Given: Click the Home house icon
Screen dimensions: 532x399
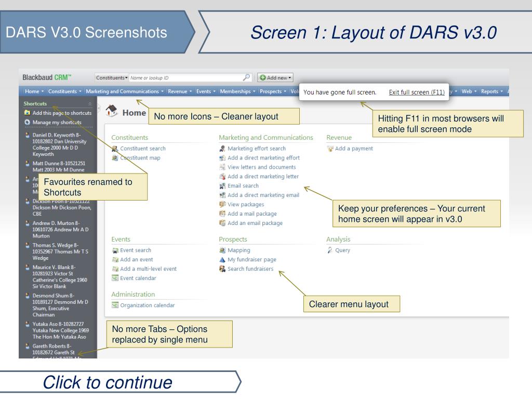Looking at the screenshot, I should (x=111, y=111).
